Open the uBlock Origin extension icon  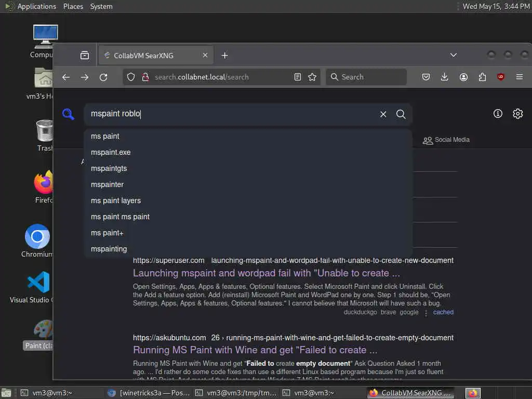[x=501, y=77]
